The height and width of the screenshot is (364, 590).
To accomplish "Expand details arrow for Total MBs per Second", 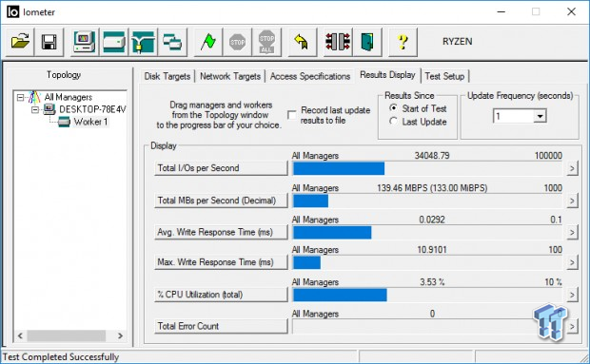I will pos(572,201).
